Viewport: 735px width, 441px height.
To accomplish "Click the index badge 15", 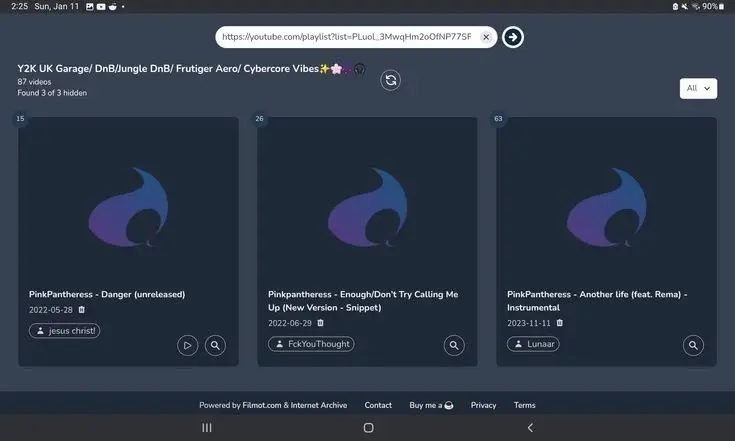I will click(20, 119).
